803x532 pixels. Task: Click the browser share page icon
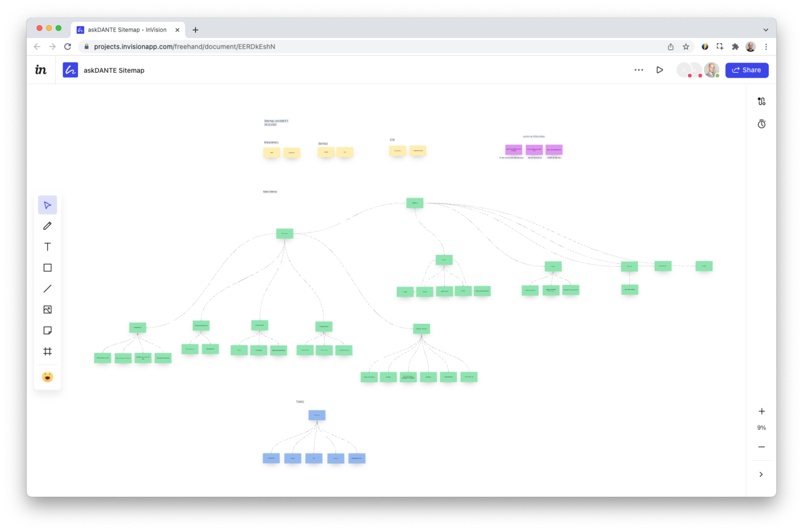pyautogui.click(x=671, y=47)
